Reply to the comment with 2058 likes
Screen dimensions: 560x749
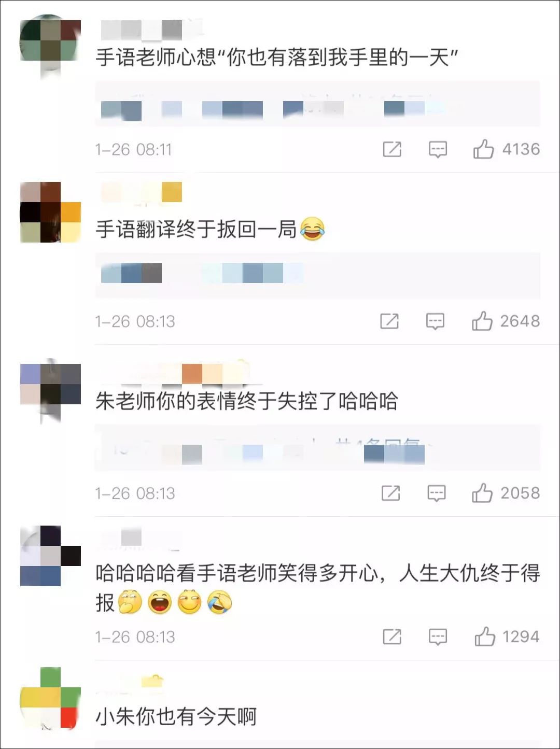pos(436,493)
